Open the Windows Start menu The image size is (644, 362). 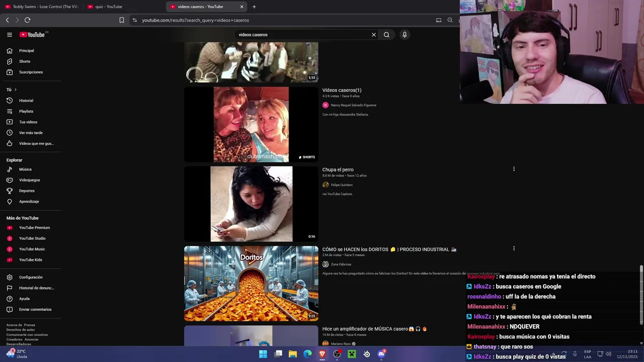click(x=263, y=354)
